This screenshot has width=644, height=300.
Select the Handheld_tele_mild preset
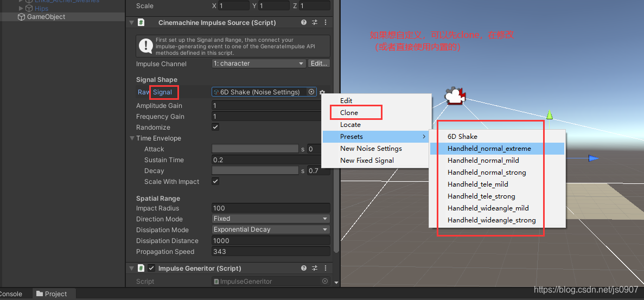click(498, 184)
